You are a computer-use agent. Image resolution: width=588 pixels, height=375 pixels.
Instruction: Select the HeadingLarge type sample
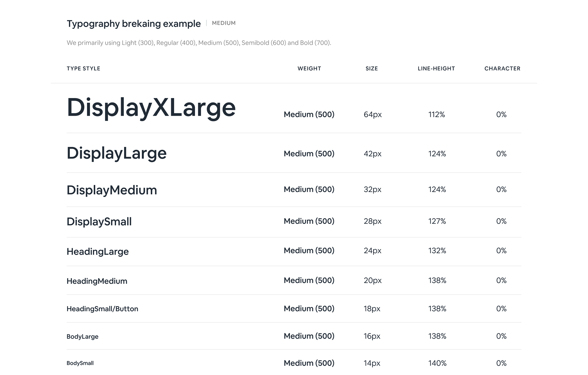(x=98, y=252)
